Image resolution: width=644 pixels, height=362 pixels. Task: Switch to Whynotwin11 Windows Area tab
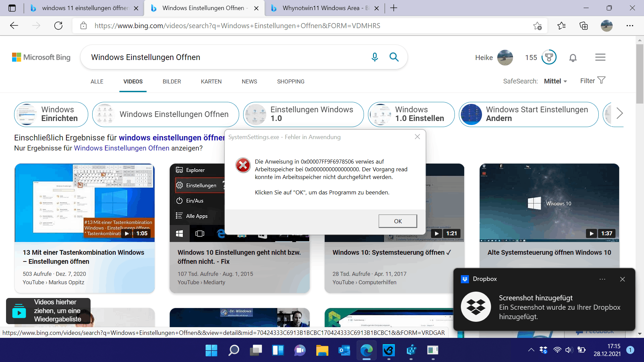(325, 8)
